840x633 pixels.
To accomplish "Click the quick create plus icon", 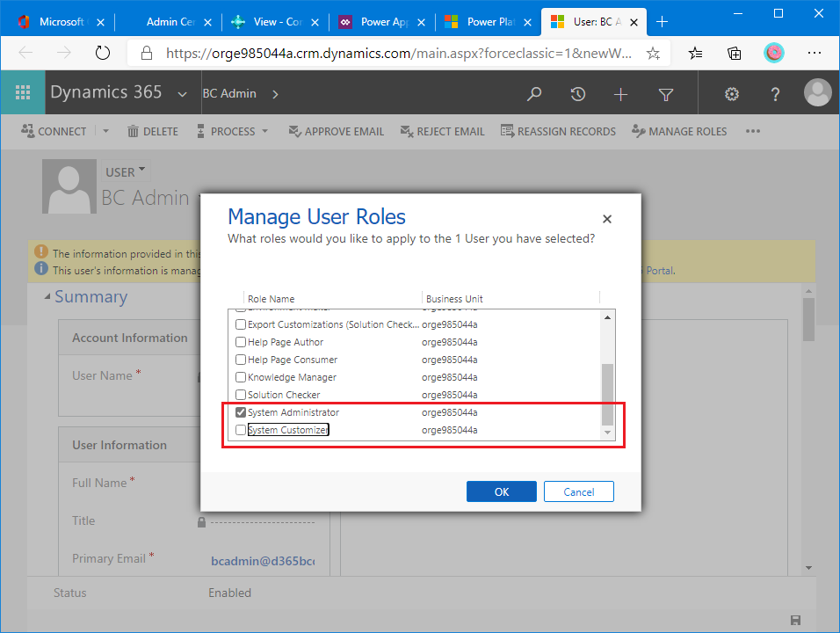I will coord(620,95).
